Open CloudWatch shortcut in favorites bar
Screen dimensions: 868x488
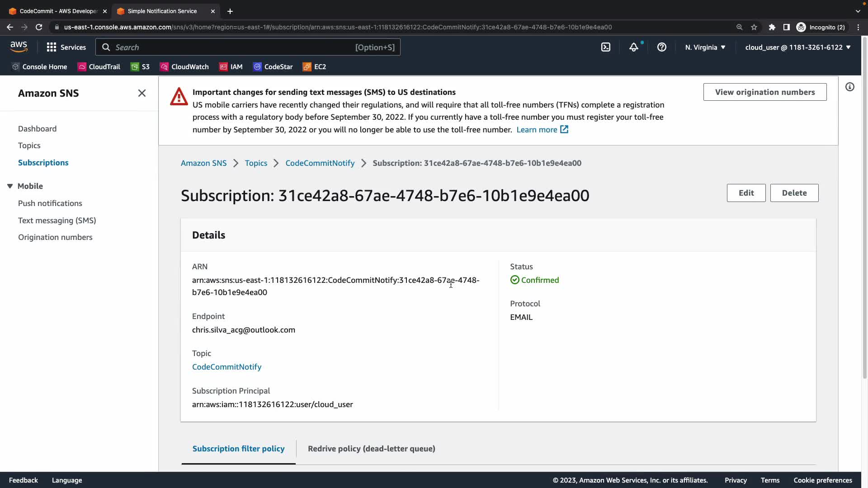pyautogui.click(x=184, y=67)
